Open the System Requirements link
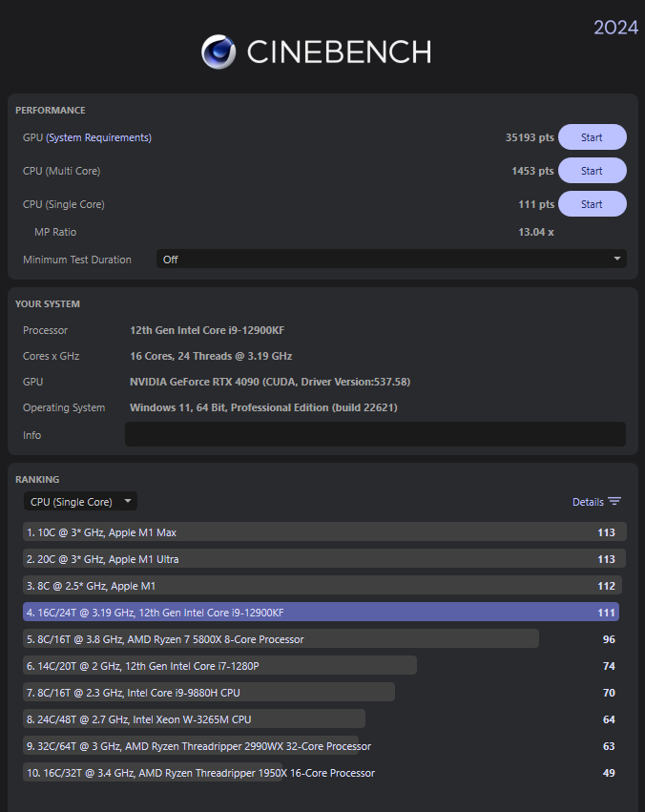Image resolution: width=645 pixels, height=812 pixels. pos(99,137)
